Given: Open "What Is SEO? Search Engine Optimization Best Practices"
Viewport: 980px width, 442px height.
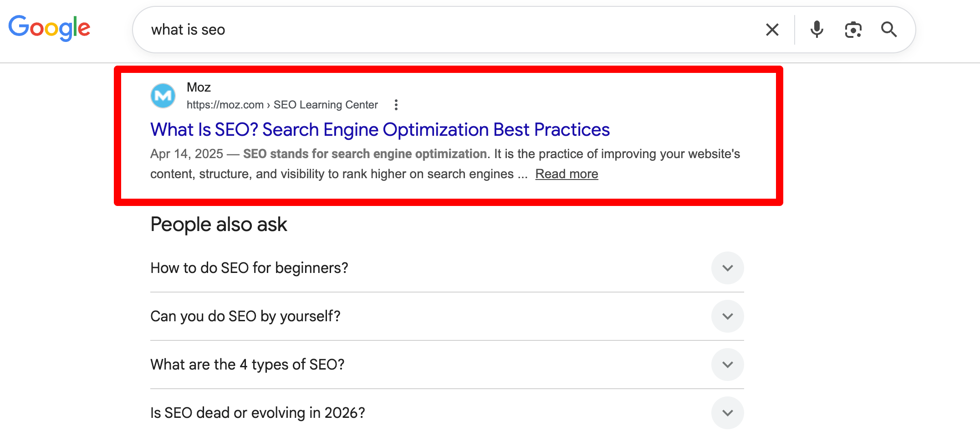Looking at the screenshot, I should click(x=380, y=129).
